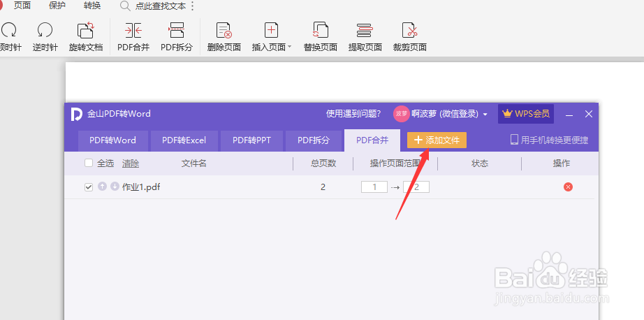Click the 插入页面 insert page icon
Screen dimensions: 644x320
[x=270, y=31]
